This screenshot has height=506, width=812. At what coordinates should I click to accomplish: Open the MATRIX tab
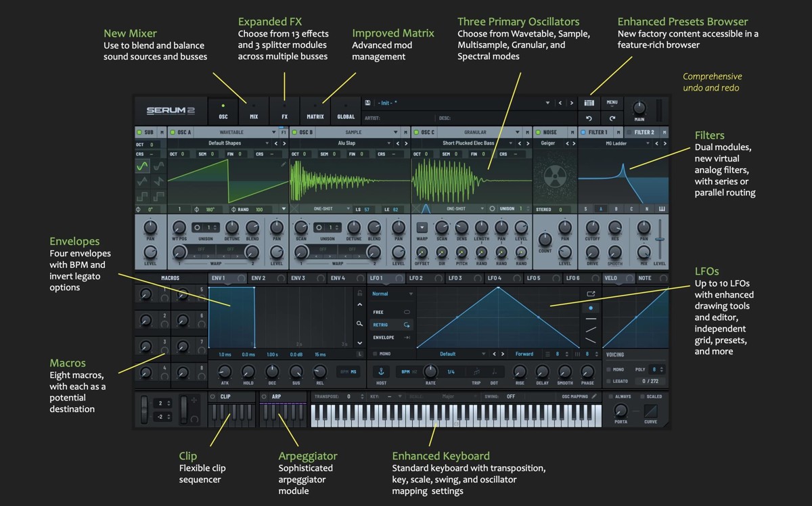pyautogui.click(x=315, y=111)
